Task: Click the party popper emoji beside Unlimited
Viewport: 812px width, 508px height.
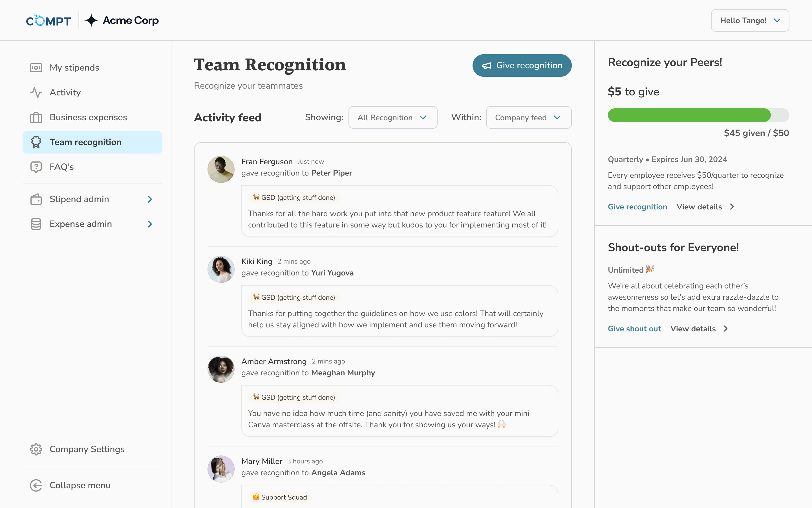Action: (650, 270)
